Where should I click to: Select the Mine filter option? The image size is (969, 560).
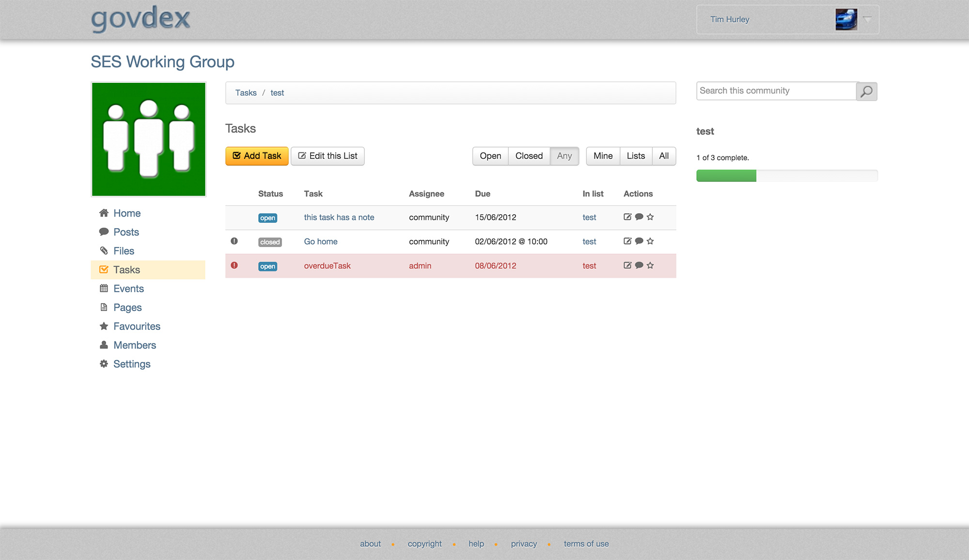pyautogui.click(x=603, y=156)
